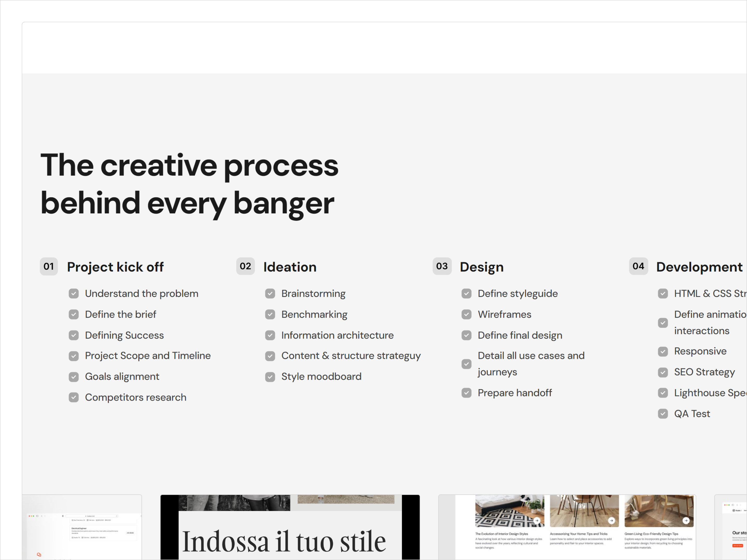Image resolution: width=747 pixels, height=560 pixels.
Task: Select the Define styleguide text
Action: click(518, 294)
